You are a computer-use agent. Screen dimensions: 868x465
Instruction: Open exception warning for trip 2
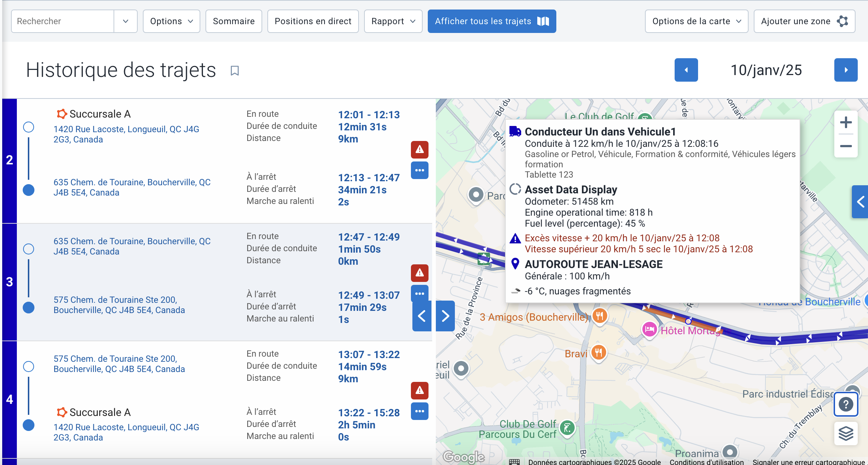pyautogui.click(x=420, y=149)
